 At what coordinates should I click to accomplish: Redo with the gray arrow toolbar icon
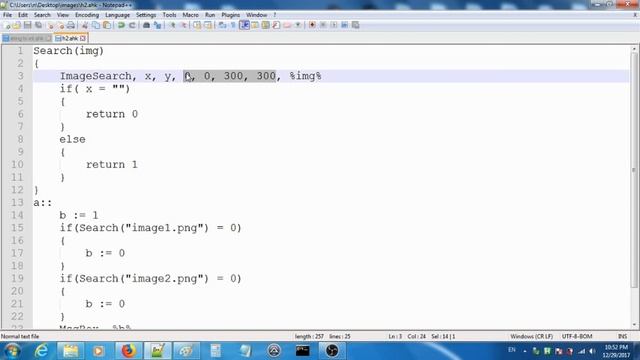click(x=133, y=25)
